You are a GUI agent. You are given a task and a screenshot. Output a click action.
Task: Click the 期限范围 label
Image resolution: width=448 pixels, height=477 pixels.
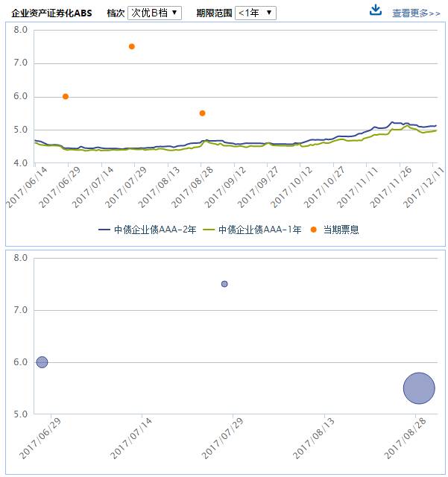coord(214,13)
